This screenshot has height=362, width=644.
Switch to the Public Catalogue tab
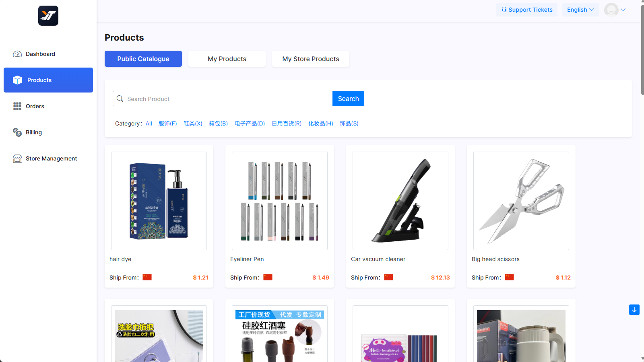[x=143, y=59]
